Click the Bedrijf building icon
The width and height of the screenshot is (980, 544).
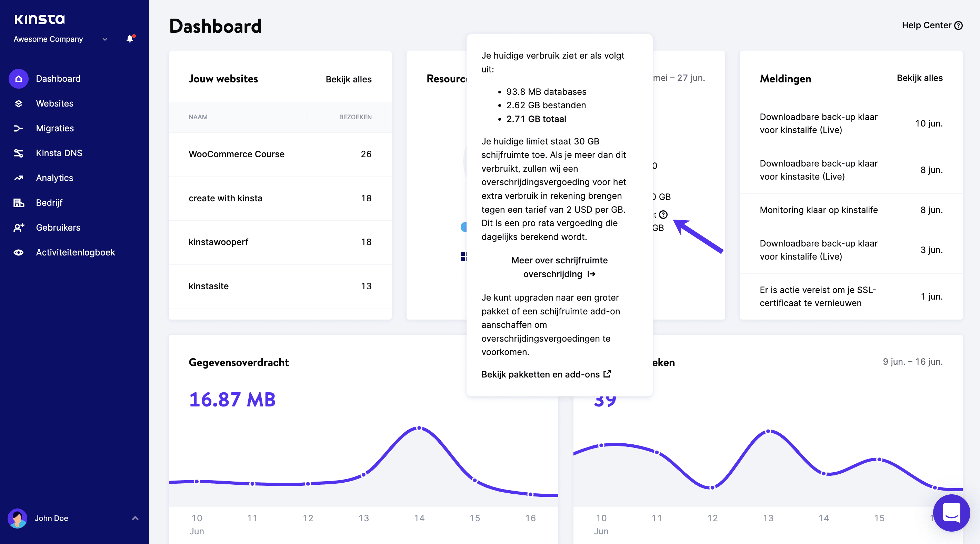point(19,203)
